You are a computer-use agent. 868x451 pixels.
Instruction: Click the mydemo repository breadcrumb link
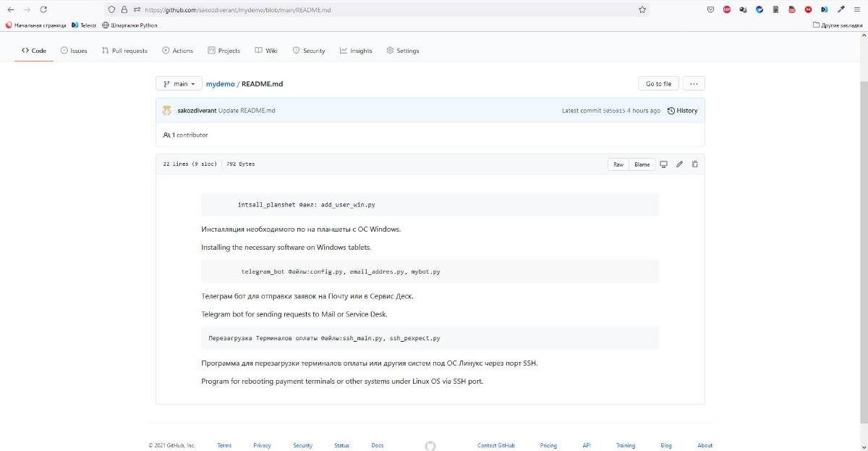220,84
